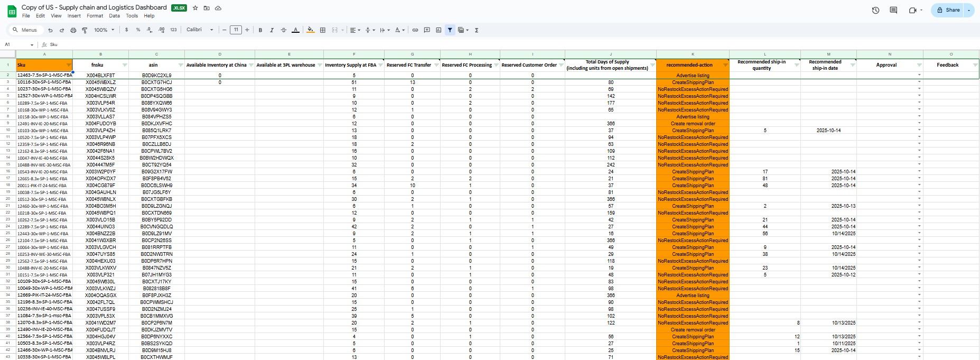Viewport: 980px width, 360px height.
Task: Open filter dropdown on Approval column
Action: tap(919, 65)
